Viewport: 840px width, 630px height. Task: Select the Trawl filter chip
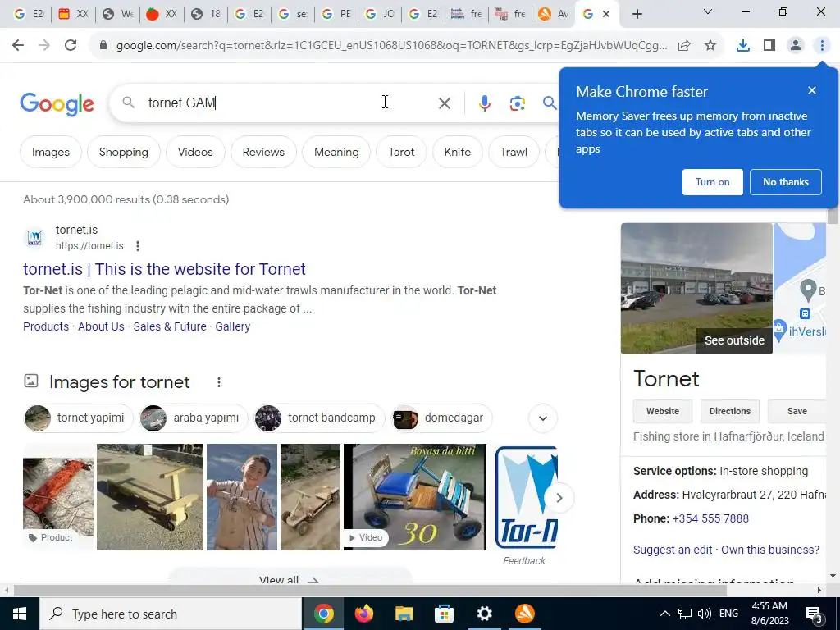[x=514, y=152]
